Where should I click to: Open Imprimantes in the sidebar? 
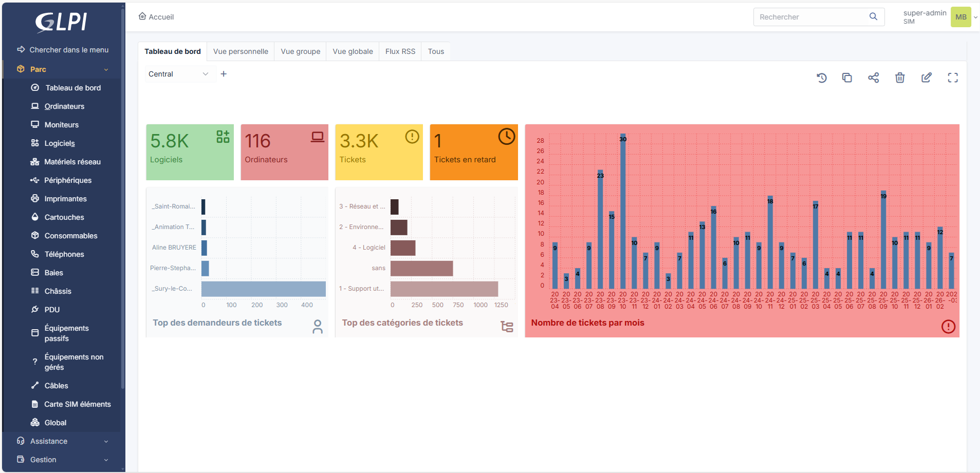[x=65, y=199]
